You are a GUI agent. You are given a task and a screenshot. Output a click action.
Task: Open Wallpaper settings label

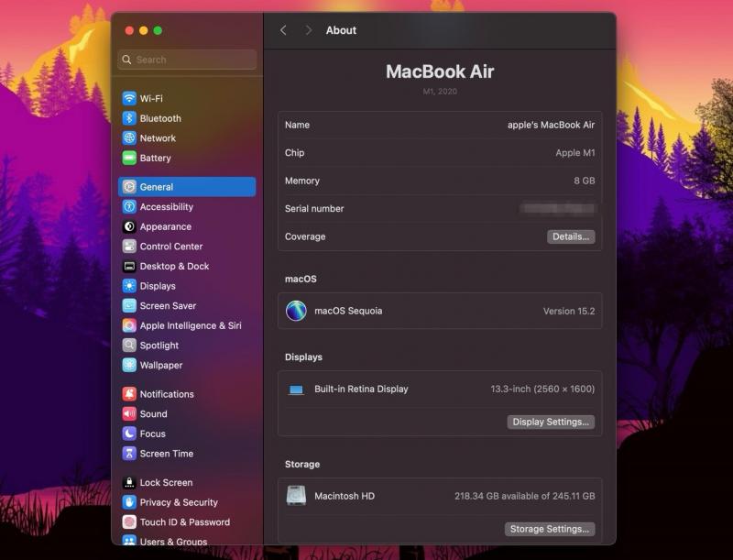click(161, 365)
